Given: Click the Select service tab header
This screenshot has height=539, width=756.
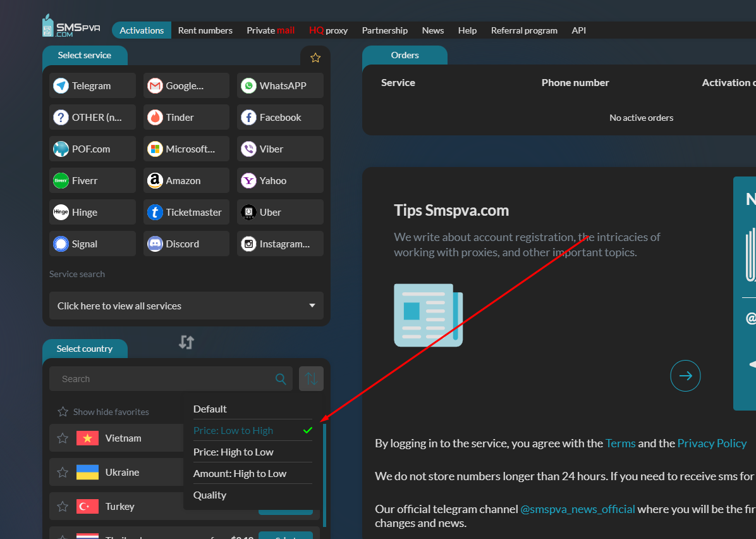Looking at the screenshot, I should coord(85,55).
